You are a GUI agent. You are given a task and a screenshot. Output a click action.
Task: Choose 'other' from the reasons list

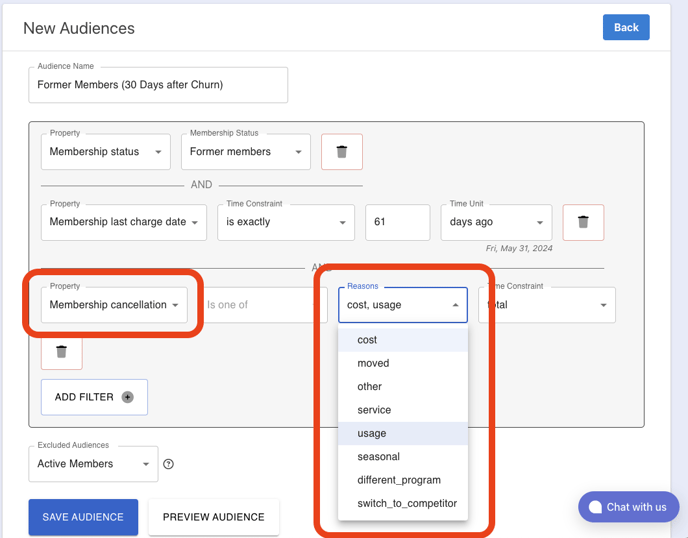pos(403,387)
